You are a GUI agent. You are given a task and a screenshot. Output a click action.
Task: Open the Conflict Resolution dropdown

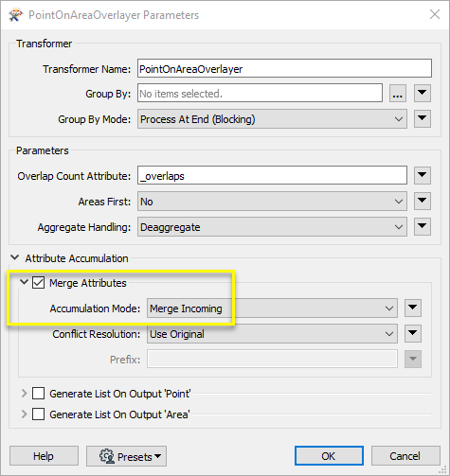click(272, 334)
